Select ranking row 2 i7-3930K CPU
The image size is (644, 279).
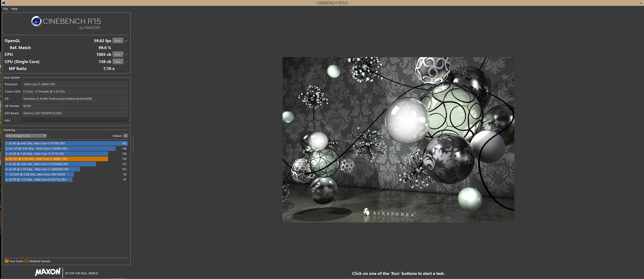[66, 149]
